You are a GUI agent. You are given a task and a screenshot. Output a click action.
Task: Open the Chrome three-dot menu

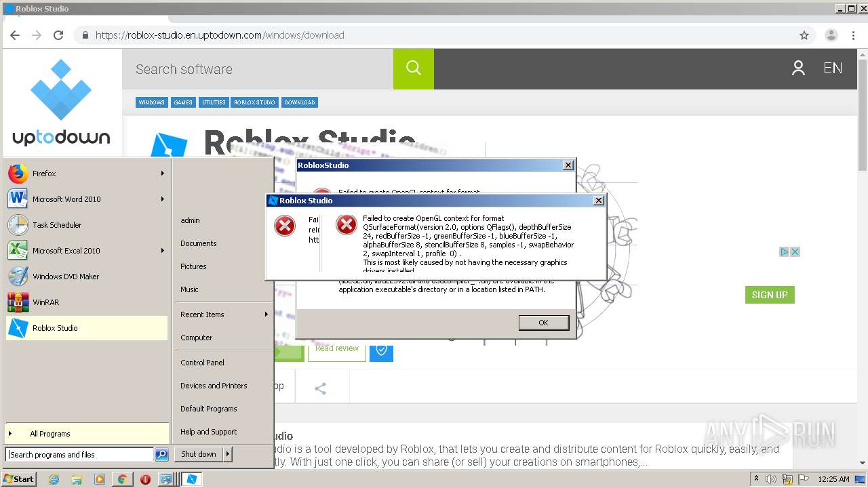click(853, 35)
